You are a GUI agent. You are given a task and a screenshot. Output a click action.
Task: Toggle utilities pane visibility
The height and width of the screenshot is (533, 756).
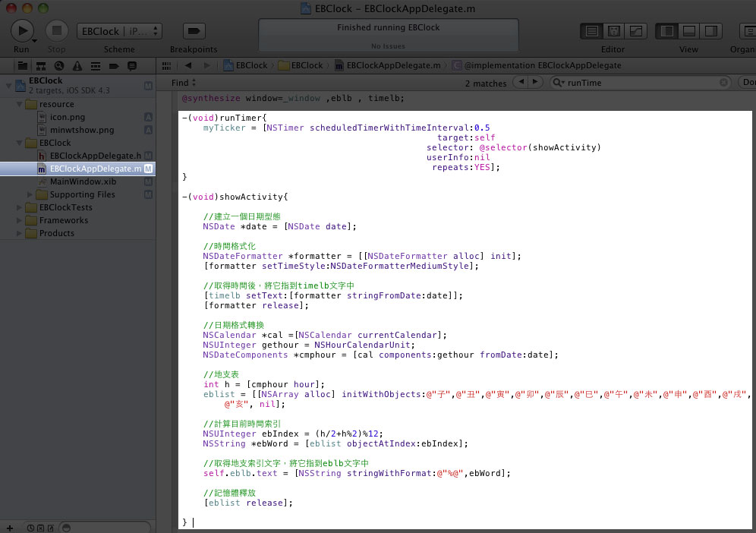point(711,31)
